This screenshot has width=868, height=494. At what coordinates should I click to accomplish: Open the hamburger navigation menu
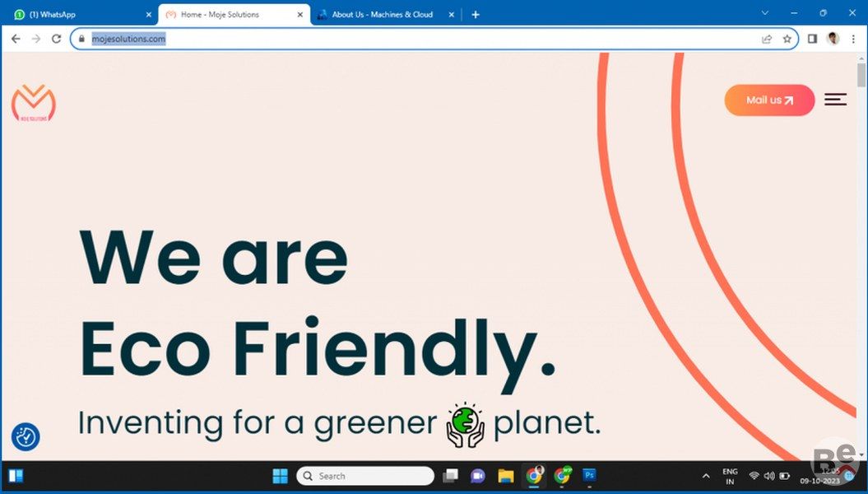(835, 100)
